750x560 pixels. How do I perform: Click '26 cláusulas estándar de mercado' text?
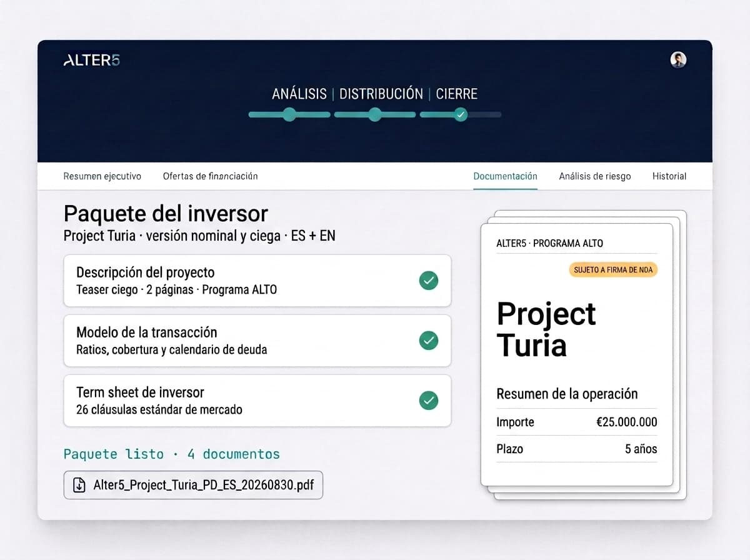click(x=159, y=410)
